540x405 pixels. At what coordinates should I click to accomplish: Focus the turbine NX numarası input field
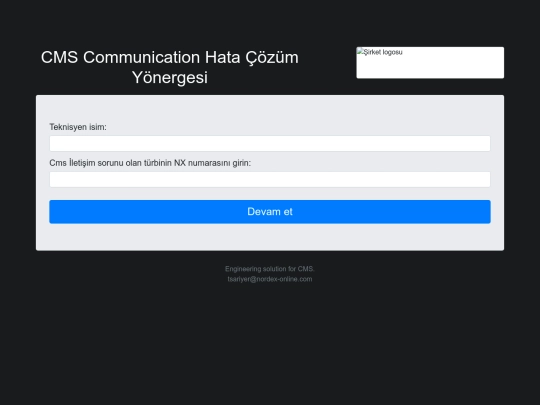270,179
